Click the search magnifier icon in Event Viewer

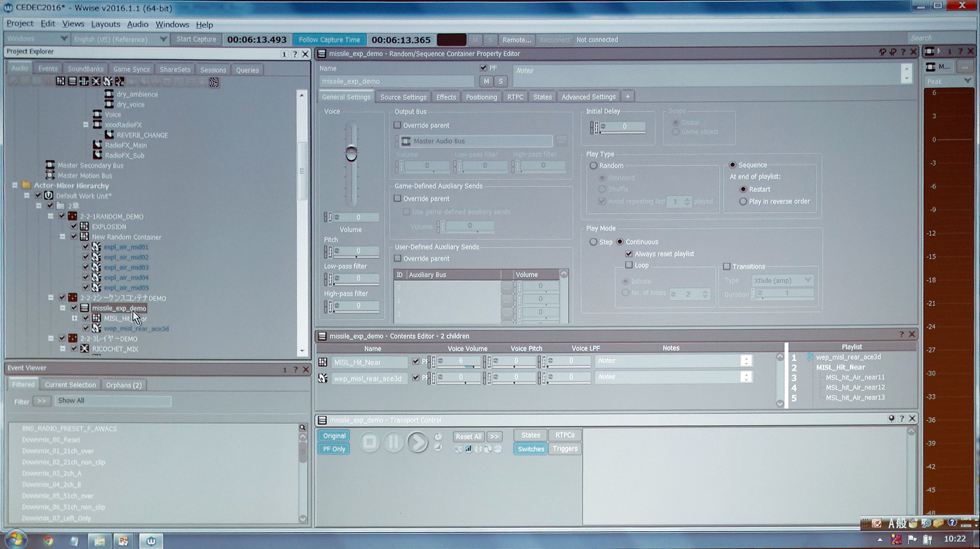point(302,428)
